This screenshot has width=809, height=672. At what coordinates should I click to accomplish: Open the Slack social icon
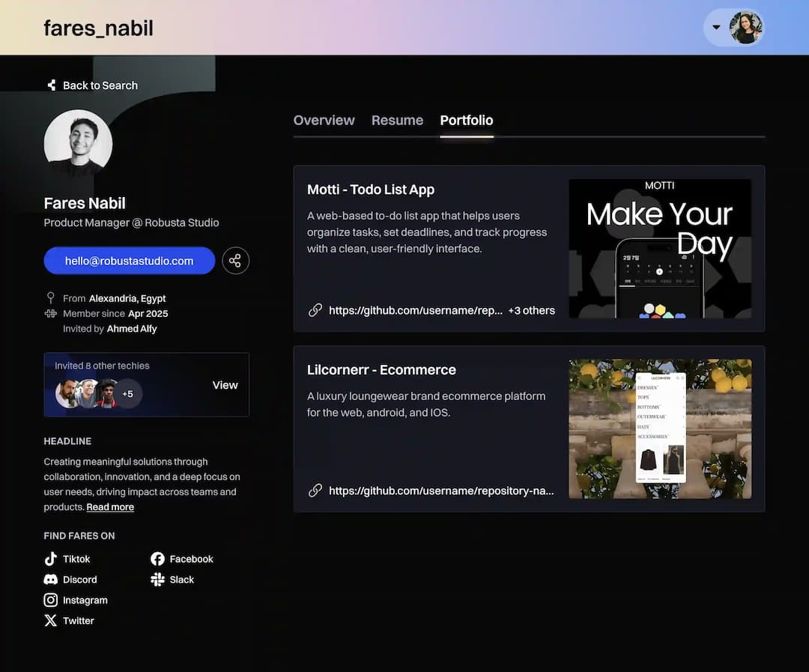(157, 580)
